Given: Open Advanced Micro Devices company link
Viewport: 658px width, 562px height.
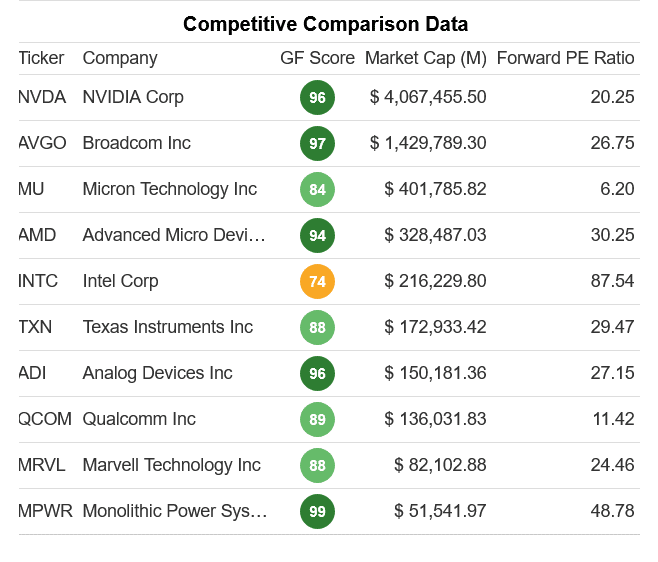Looking at the screenshot, I should [174, 235].
